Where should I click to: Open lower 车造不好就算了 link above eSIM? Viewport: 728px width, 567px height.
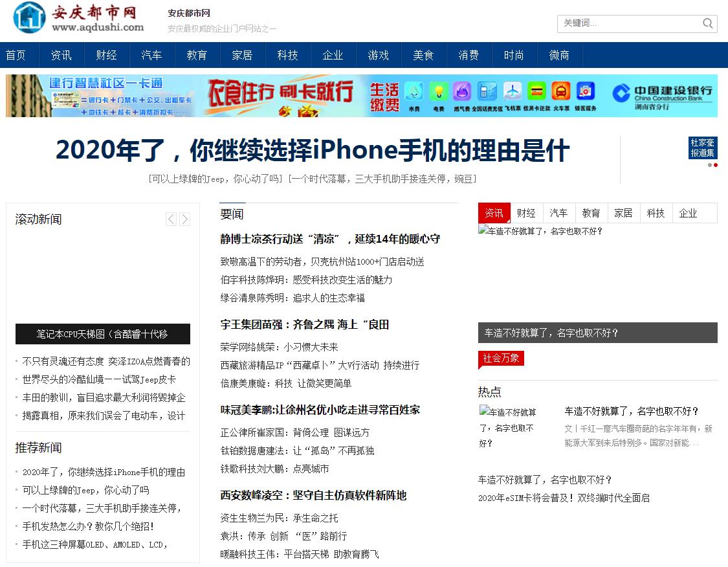coord(545,480)
